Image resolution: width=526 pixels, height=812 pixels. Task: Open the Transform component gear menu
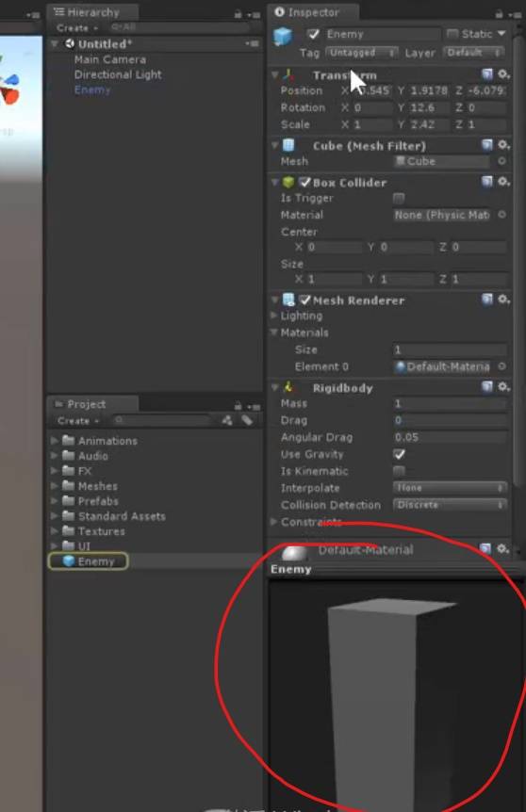[503, 74]
